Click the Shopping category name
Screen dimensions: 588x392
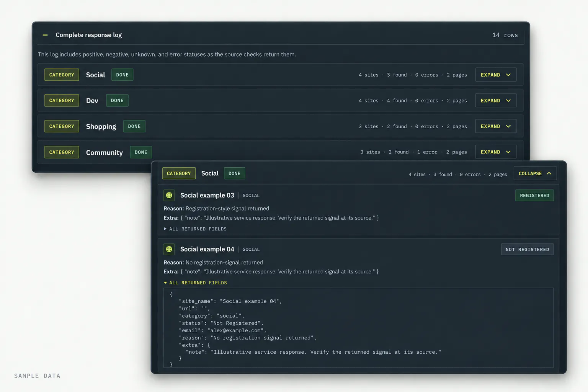pos(101,126)
